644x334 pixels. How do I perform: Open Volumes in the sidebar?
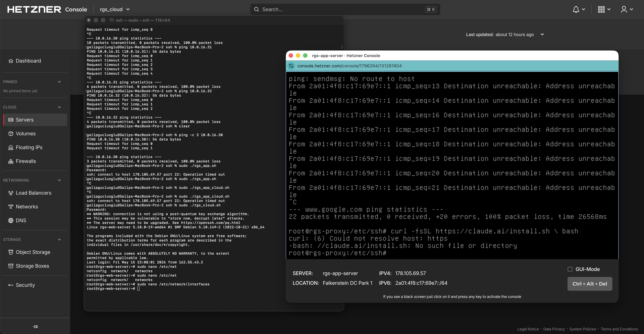35,134
